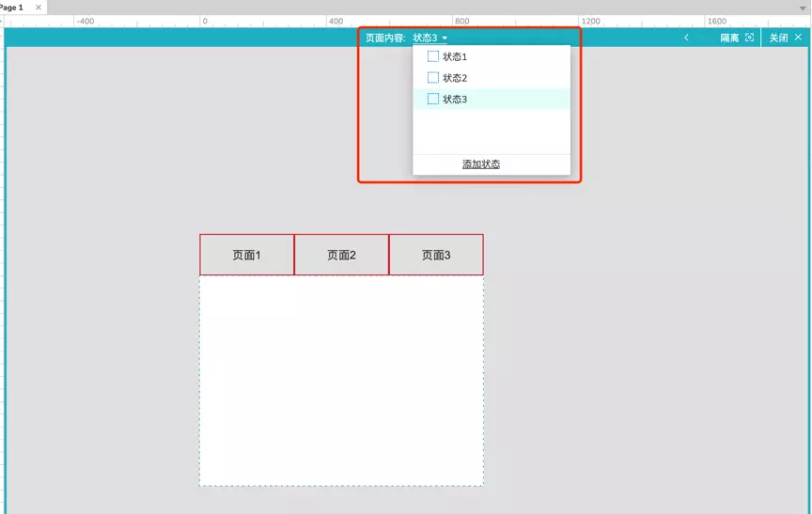Switch to the Page 1 tab
The width and height of the screenshot is (812, 514).
tap(11, 8)
